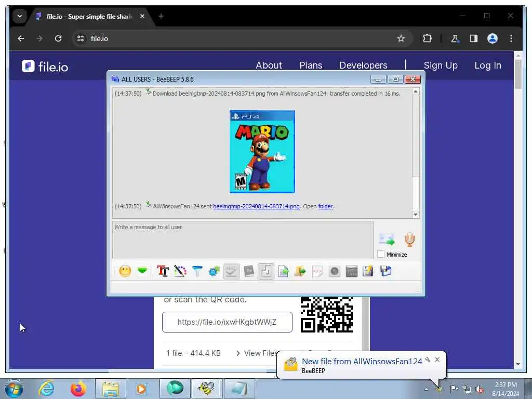Expand View Files on file.io page
The image size is (532, 399).
(257, 353)
